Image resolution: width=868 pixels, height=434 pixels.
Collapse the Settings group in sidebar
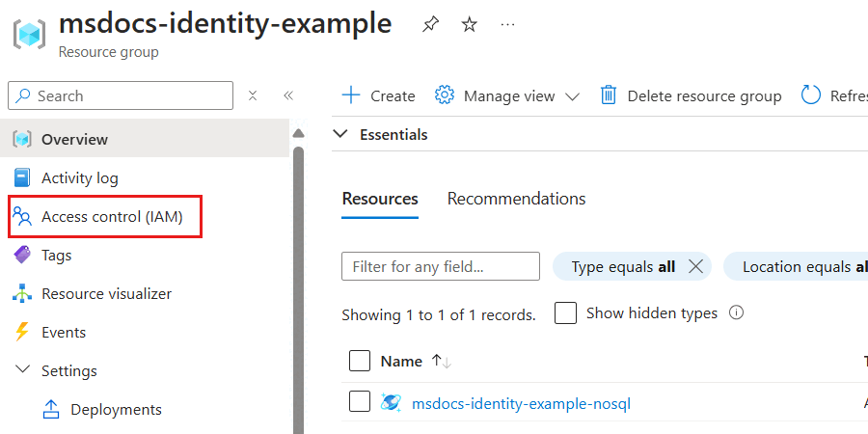click(22, 371)
